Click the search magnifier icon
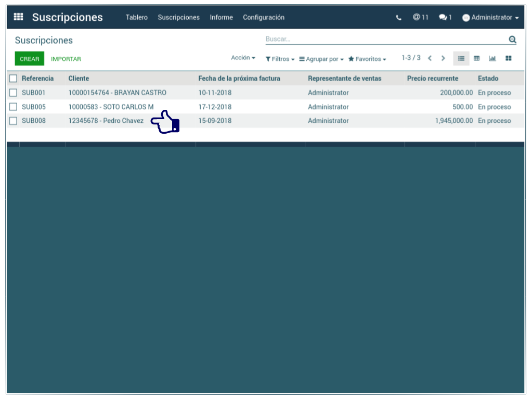This screenshot has height=399, width=532. click(x=512, y=40)
